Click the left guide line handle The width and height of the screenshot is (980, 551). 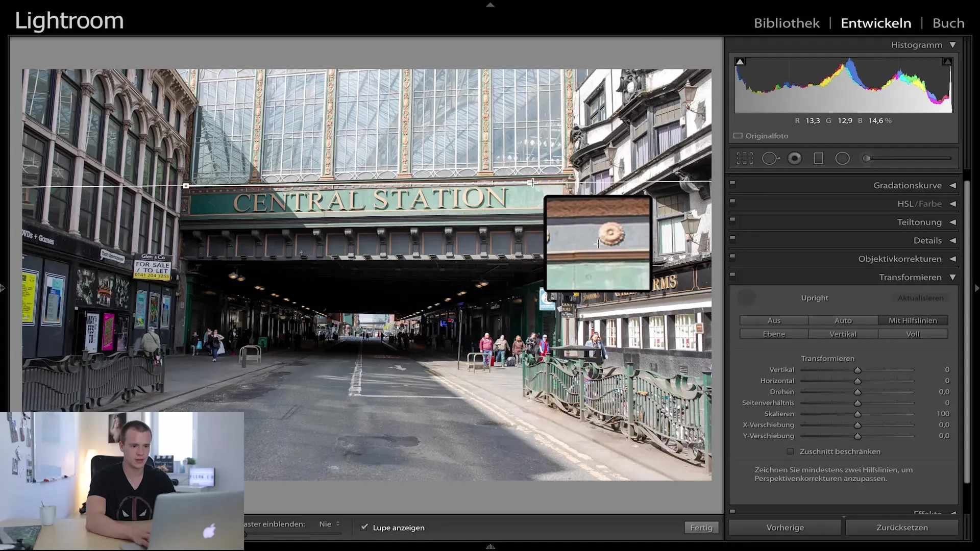click(x=186, y=186)
